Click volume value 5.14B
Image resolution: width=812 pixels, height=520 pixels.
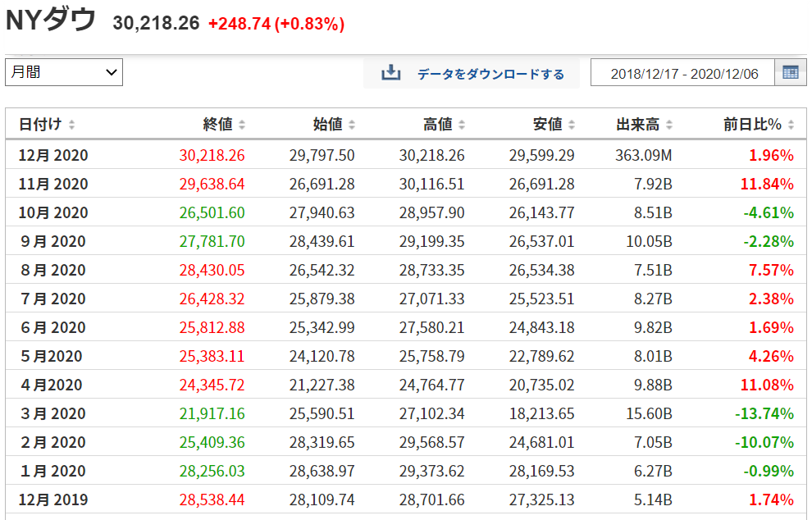[x=653, y=499]
